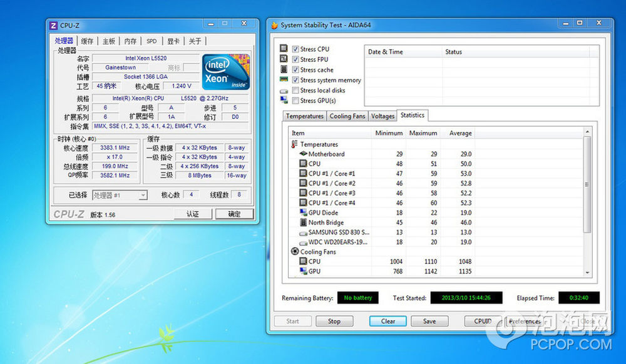Click the icon of CPU #1 / Core #2

pyautogui.click(x=303, y=183)
